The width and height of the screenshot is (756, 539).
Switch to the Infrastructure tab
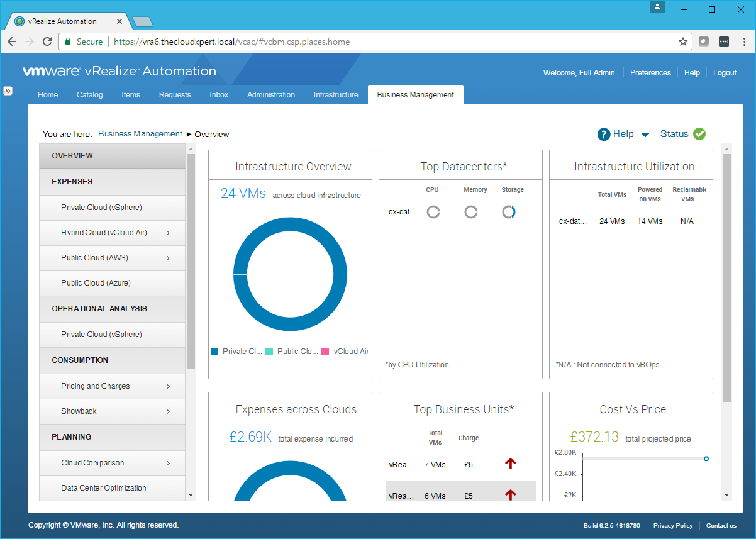pos(336,95)
